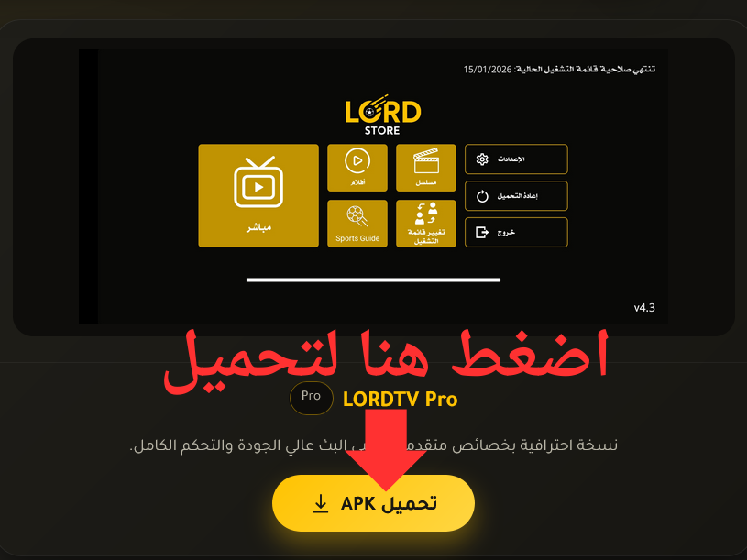Click the playlist expiry date 15/01/2026 text
The height and width of the screenshot is (560, 747).
488,70
